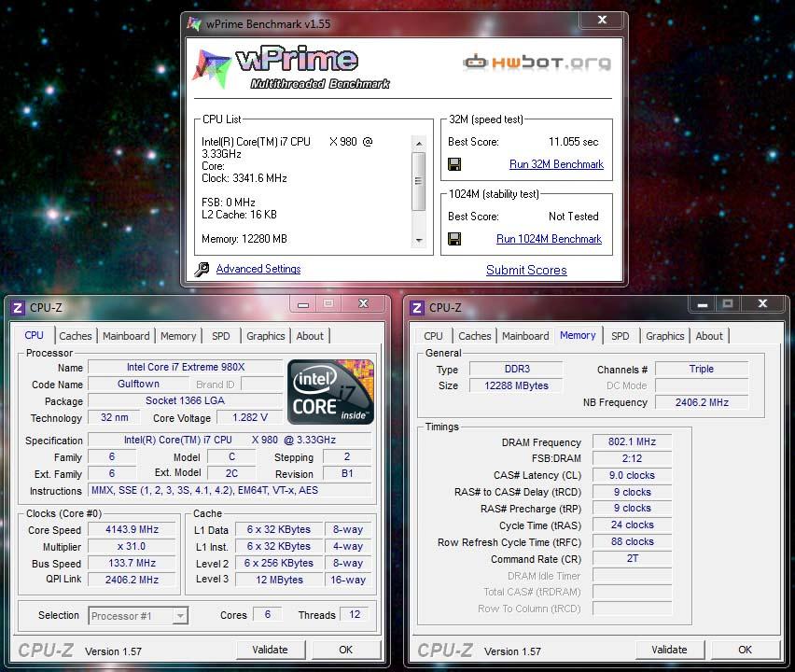Open Graphics tab in left CPU-Z window

coord(265,336)
